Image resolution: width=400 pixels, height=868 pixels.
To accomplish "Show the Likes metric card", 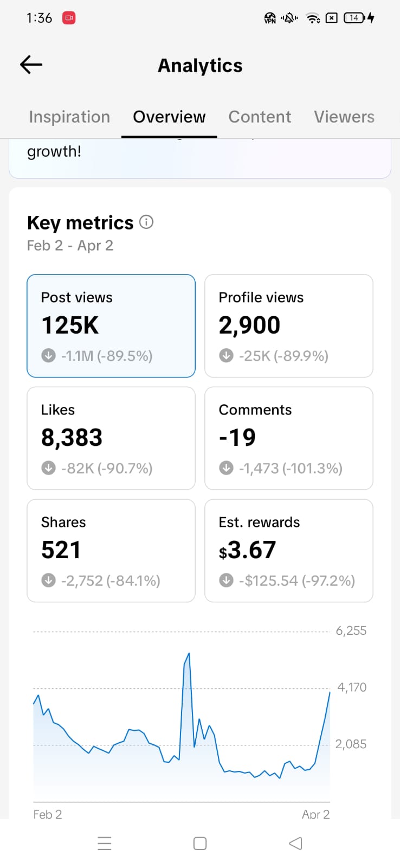I will tap(111, 438).
